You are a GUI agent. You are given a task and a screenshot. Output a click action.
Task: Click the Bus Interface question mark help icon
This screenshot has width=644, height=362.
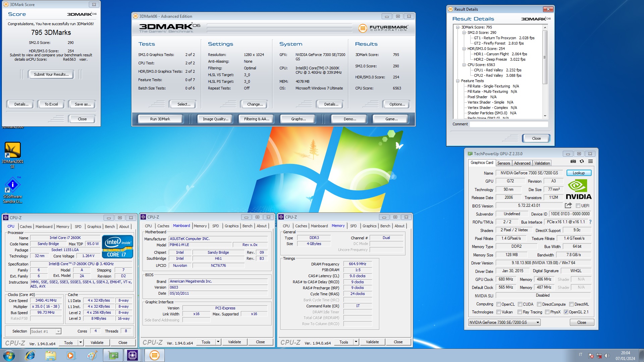590,222
